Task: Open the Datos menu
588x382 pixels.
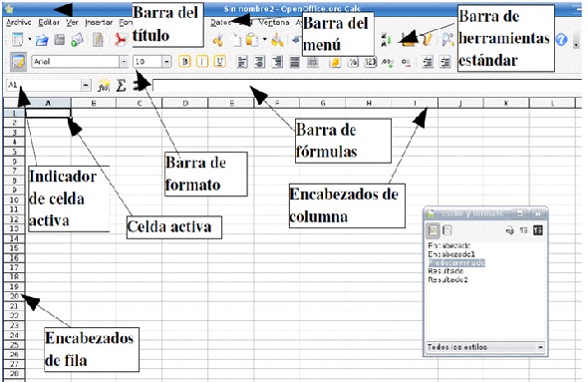Action: 220,23
